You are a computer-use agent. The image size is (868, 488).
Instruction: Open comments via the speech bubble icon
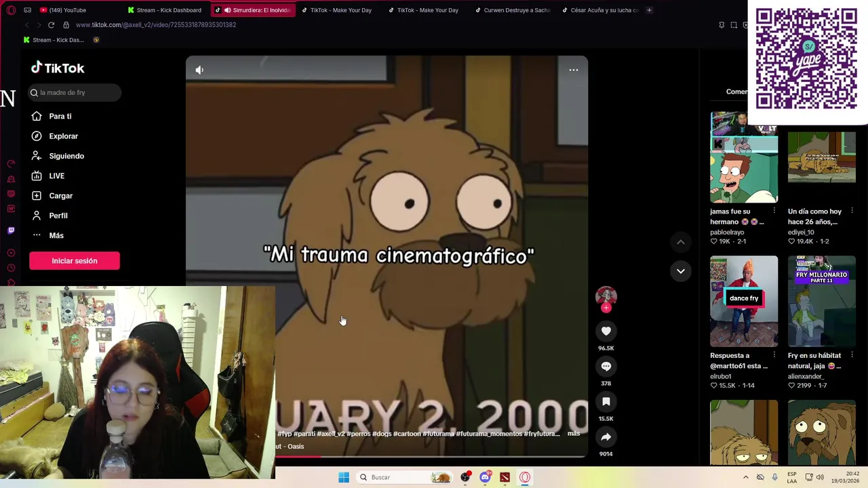tap(606, 367)
